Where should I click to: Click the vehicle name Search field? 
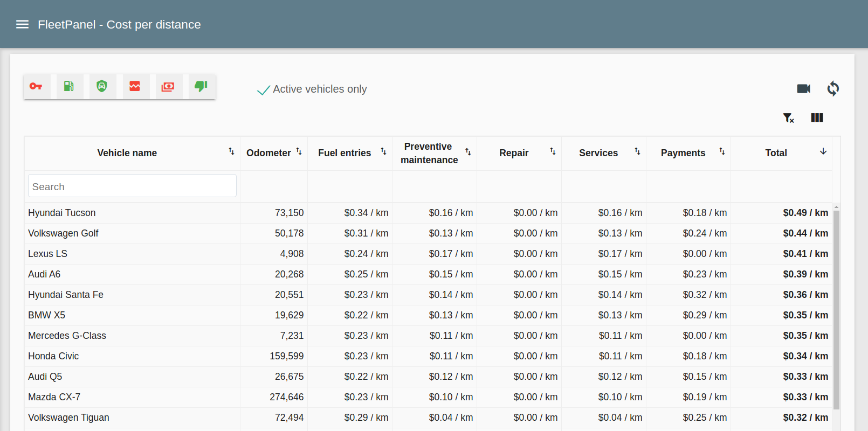132,186
